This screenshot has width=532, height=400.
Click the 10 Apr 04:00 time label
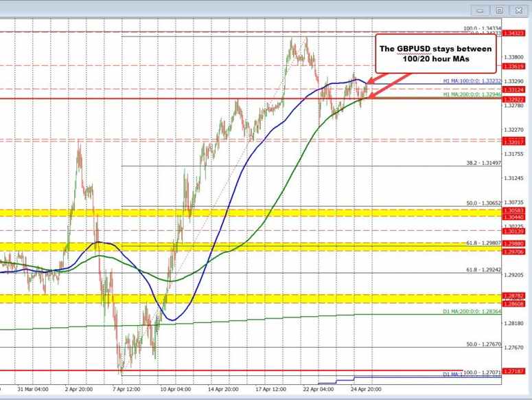[x=176, y=390]
